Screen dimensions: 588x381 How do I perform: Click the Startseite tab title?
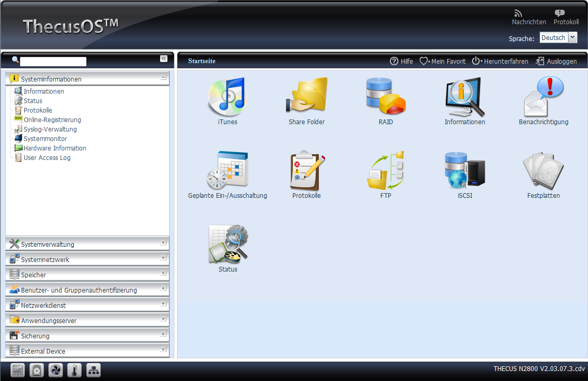[202, 61]
